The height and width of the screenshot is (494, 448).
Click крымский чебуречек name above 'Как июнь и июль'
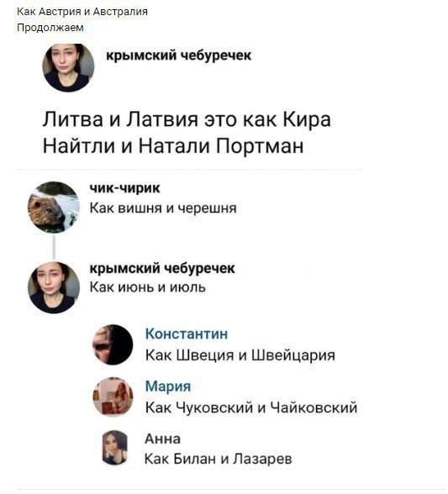point(162,269)
